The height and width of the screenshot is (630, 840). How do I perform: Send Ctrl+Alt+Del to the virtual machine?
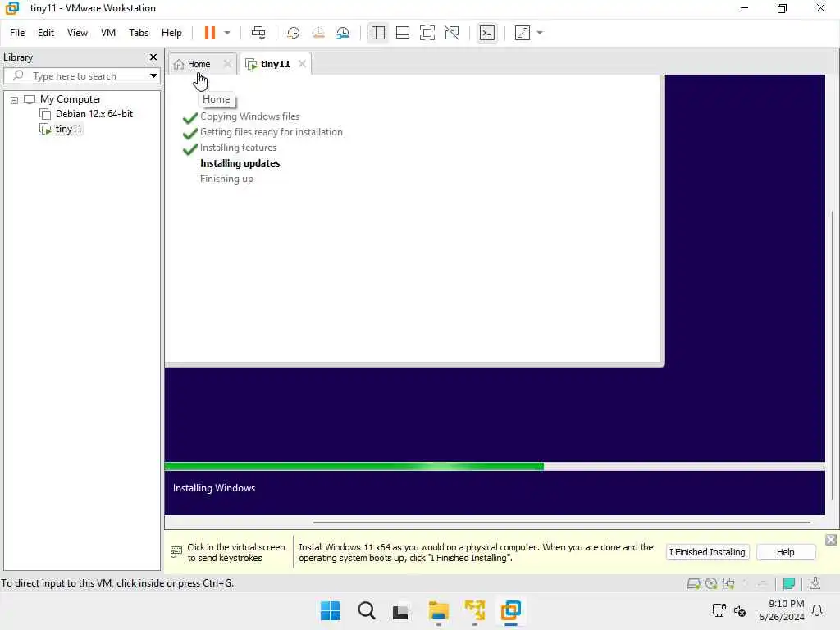click(x=258, y=33)
